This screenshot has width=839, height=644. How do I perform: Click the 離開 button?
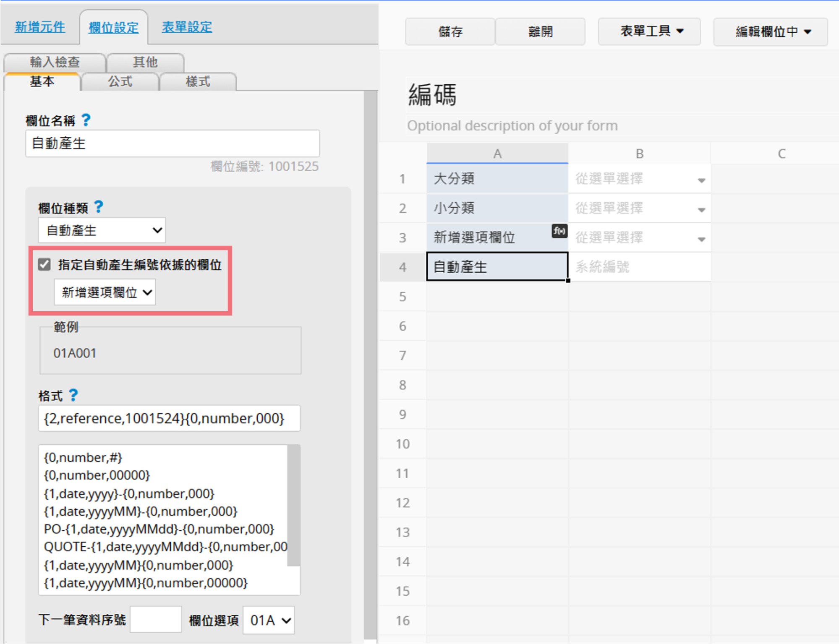pos(540,31)
